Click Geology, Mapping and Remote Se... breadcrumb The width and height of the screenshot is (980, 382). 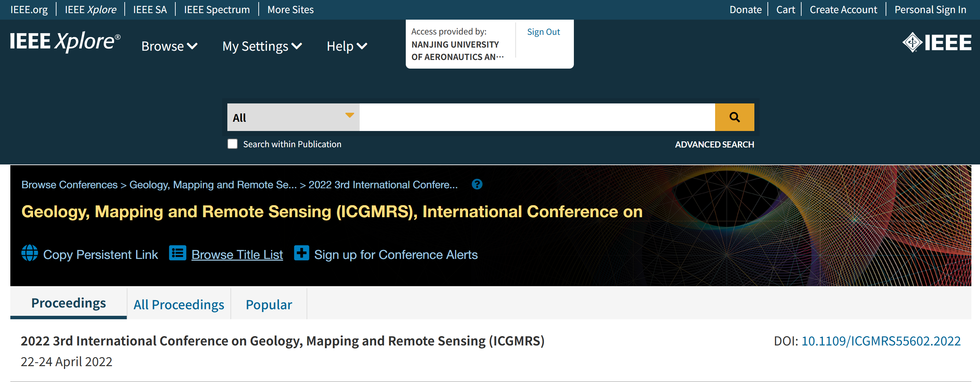(213, 185)
